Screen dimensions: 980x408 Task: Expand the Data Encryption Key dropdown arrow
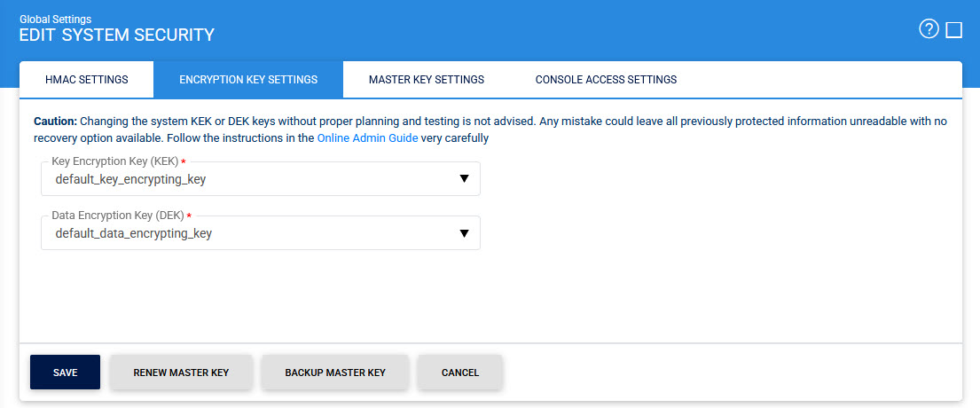coord(464,233)
